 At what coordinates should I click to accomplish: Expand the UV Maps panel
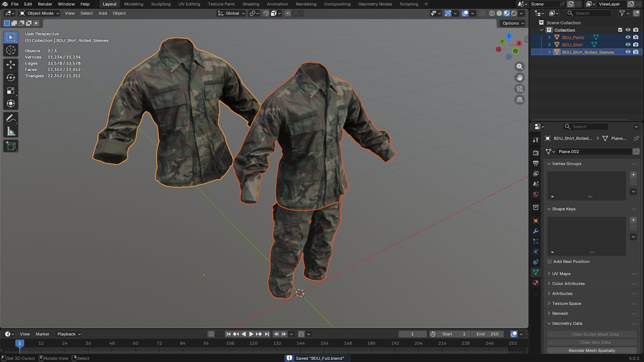point(561,274)
